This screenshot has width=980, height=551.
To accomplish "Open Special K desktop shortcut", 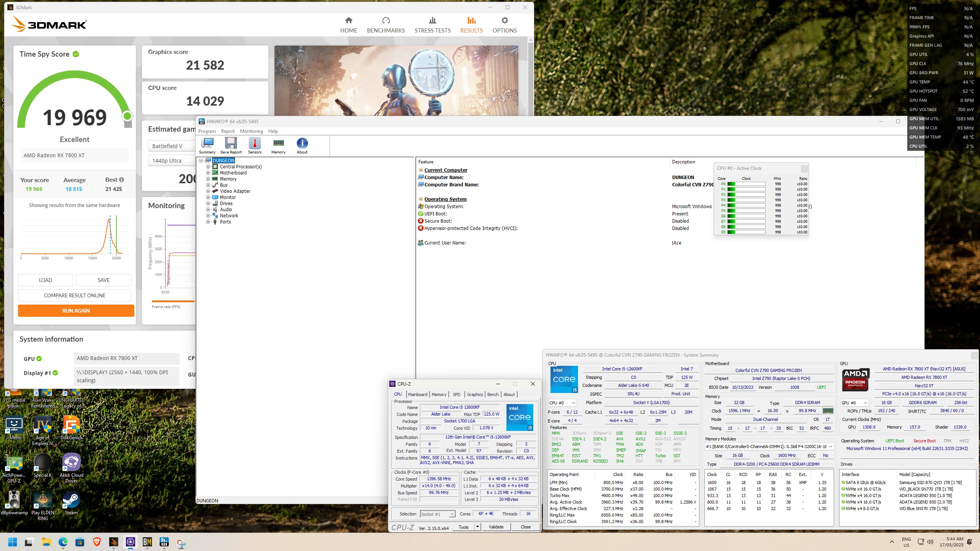I will 42,466.
